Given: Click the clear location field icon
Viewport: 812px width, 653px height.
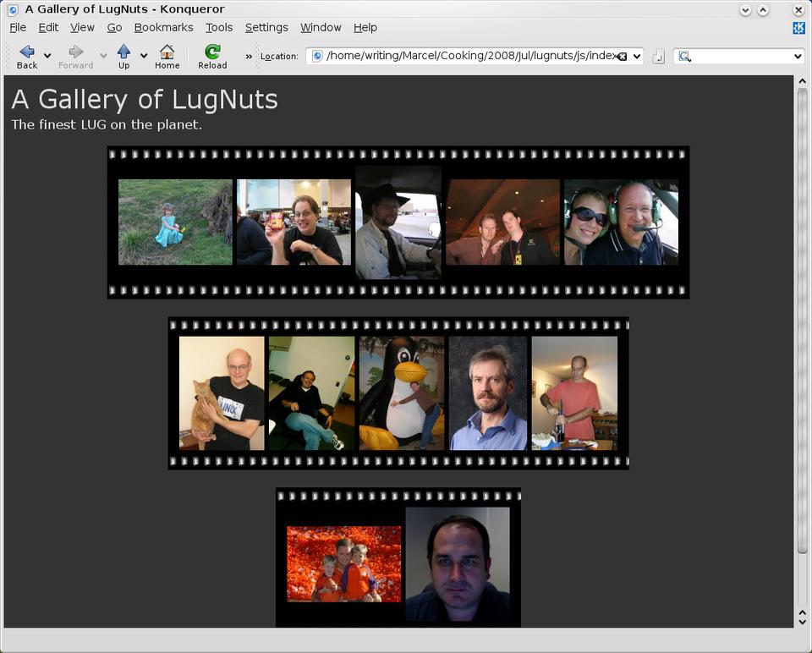Looking at the screenshot, I should [x=622, y=57].
